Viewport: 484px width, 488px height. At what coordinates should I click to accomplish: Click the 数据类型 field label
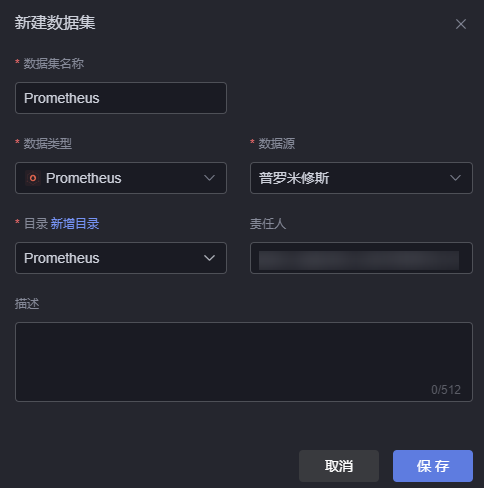click(48, 144)
